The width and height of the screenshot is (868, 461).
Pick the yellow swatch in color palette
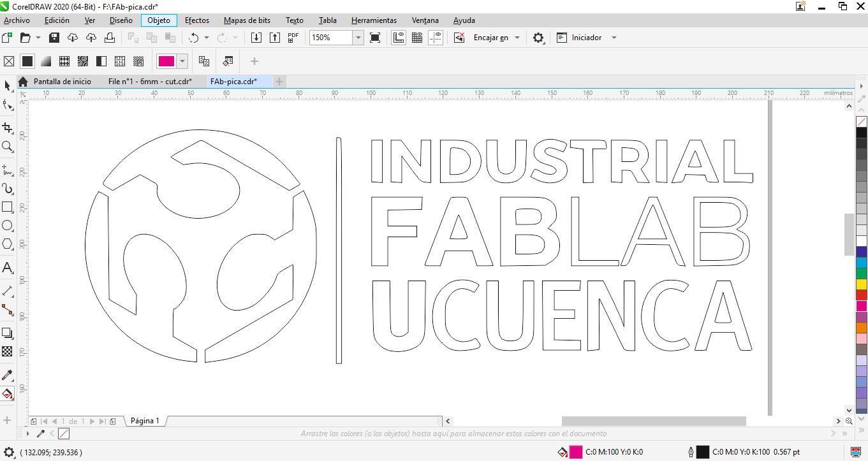point(862,284)
